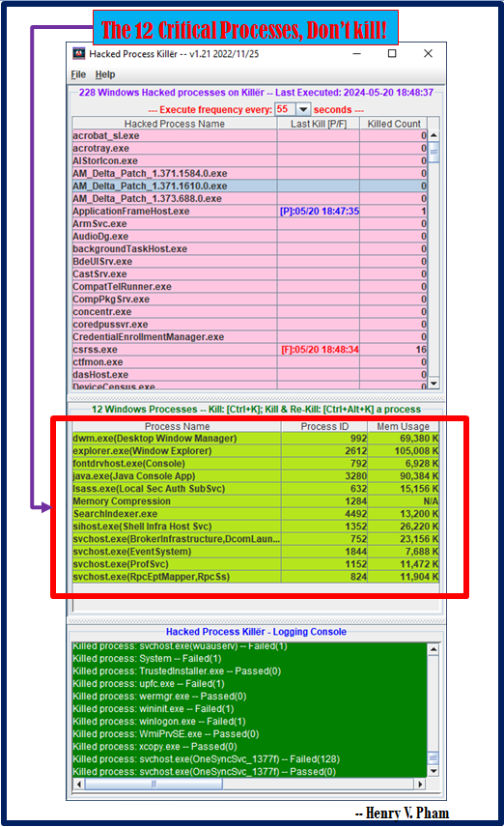
Task: Select the ApplicationFrameHost.exe row
Action: tap(249, 211)
